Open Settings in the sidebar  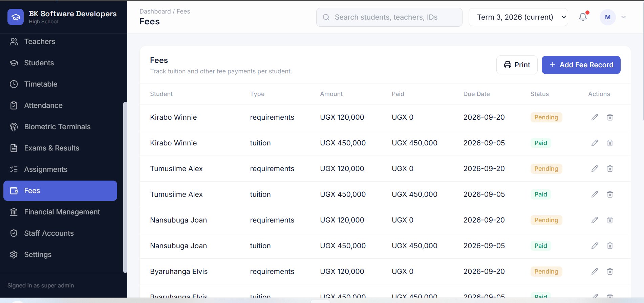pyautogui.click(x=60, y=255)
